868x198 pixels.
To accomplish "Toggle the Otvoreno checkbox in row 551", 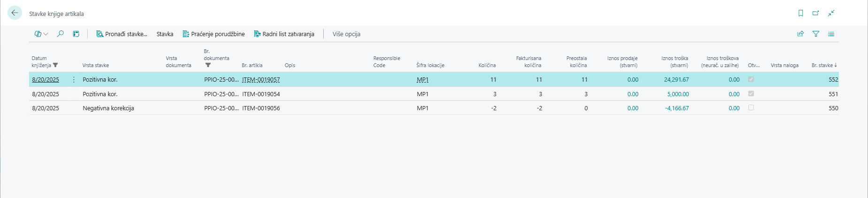I will coord(751,94).
